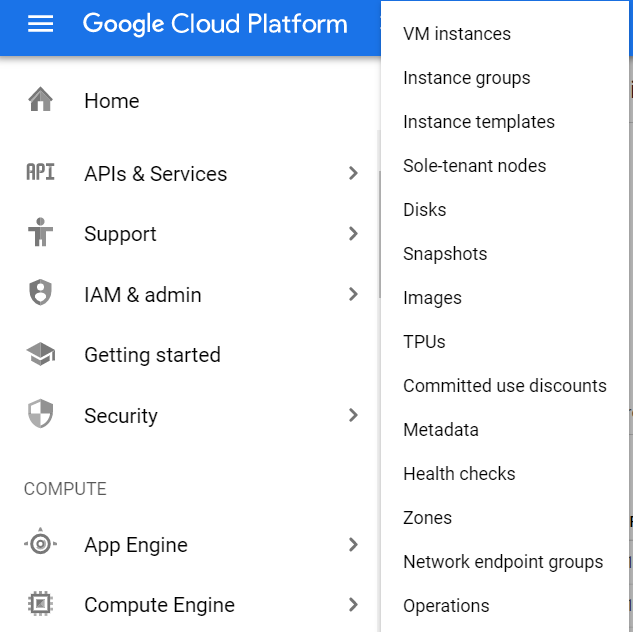
Task: Select VM instances from the submenu
Action: coord(456,34)
